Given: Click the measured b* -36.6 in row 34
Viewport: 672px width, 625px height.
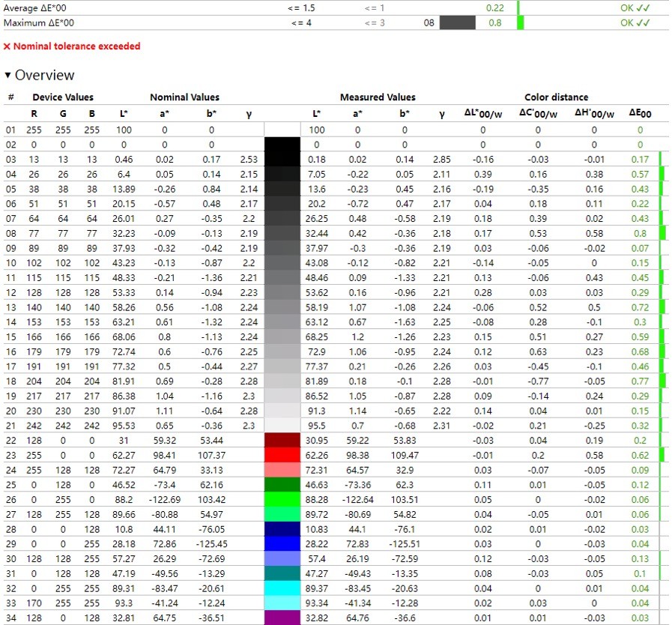Looking at the screenshot, I should point(405,618).
